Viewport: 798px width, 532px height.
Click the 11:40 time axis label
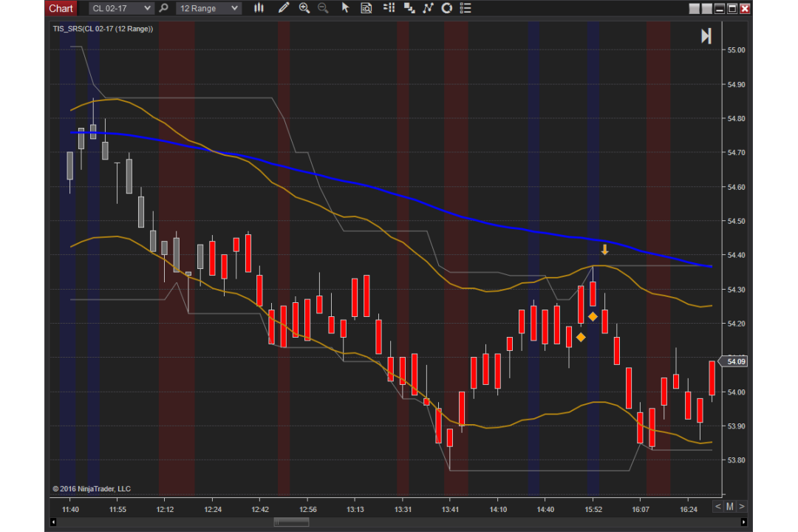(70, 509)
